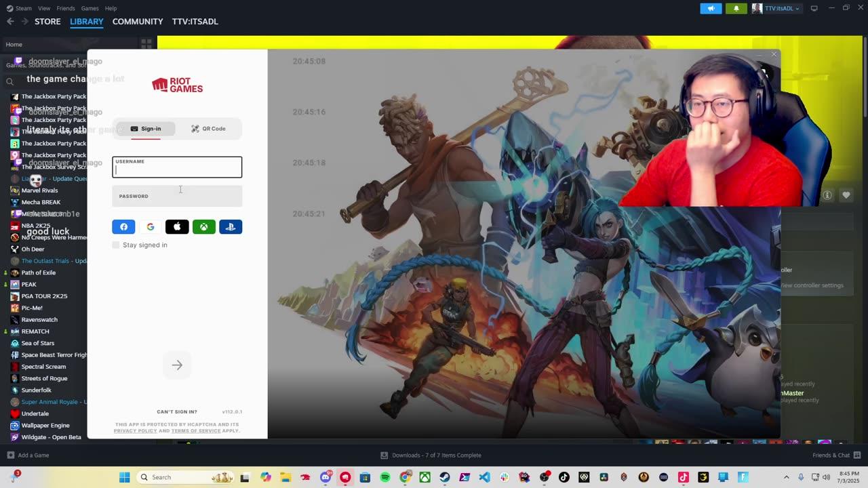Open the TTV:itsADL account dropdown
Viewport: 868px width, 488px height.
776,8
